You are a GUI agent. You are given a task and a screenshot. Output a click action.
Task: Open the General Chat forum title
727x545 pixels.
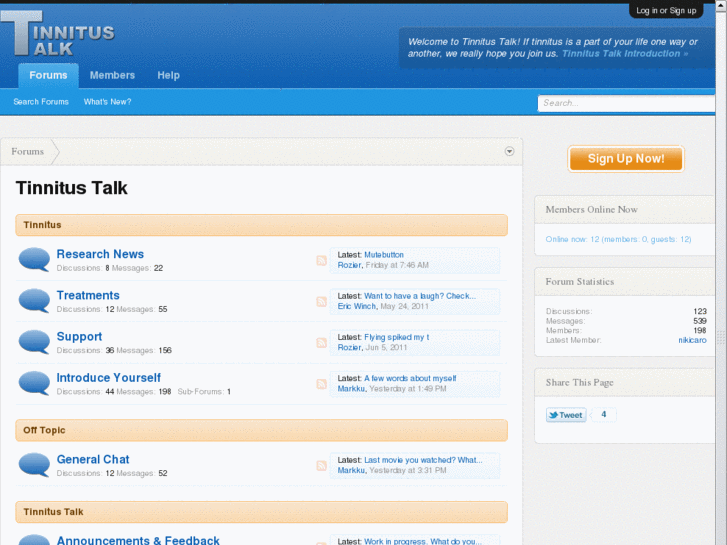pyautogui.click(x=93, y=459)
